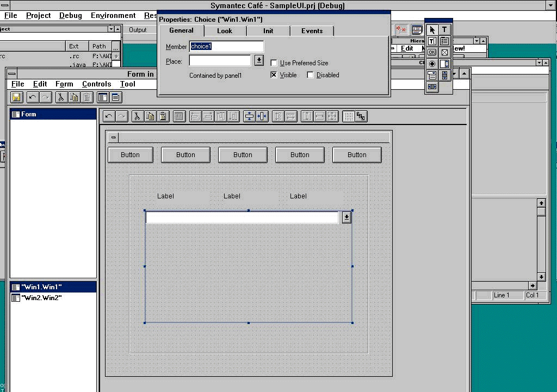Uncheck the Visible checkbox
This screenshot has width=557, height=392.
tap(274, 75)
